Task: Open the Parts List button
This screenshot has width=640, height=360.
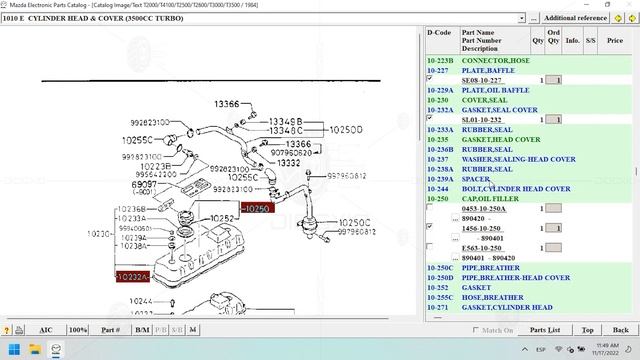Action: pyautogui.click(x=545, y=330)
